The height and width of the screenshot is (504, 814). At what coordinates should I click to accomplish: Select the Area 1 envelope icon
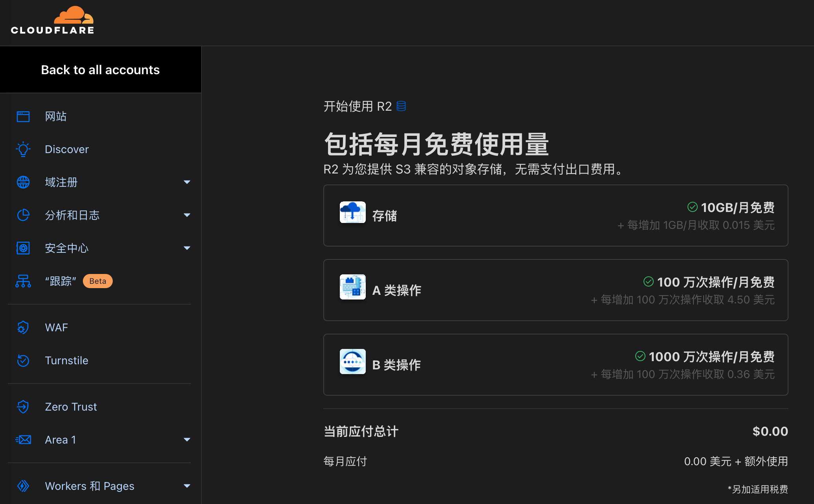tap(23, 440)
